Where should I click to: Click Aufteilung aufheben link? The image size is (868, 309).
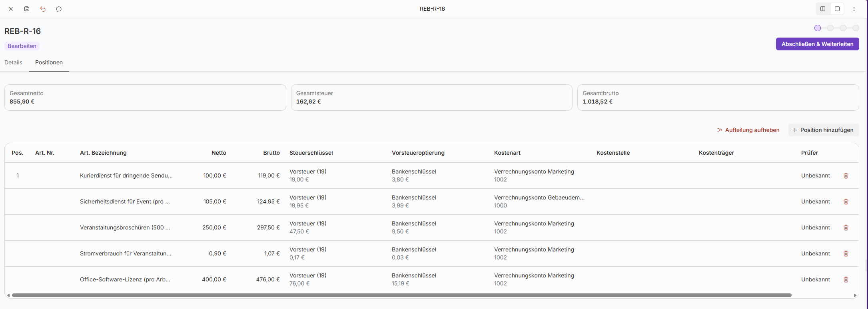point(748,130)
